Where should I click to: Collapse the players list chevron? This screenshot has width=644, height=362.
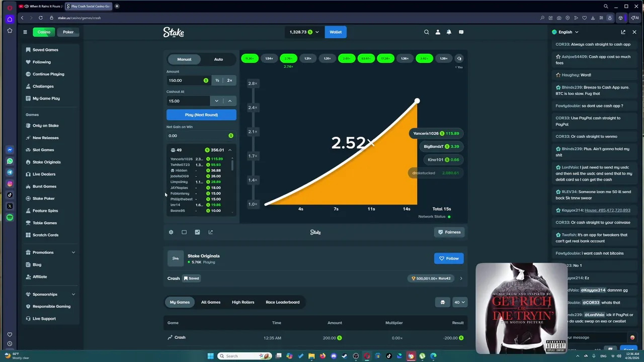(x=230, y=150)
